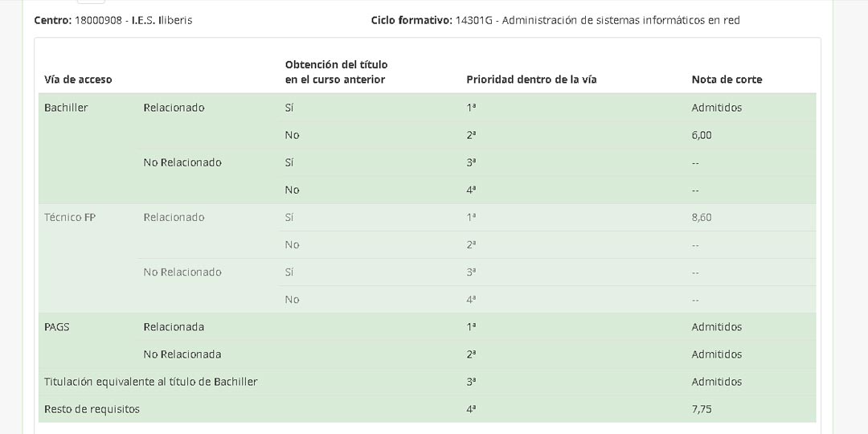Click the 7,75 cutoff grade value

(x=701, y=409)
